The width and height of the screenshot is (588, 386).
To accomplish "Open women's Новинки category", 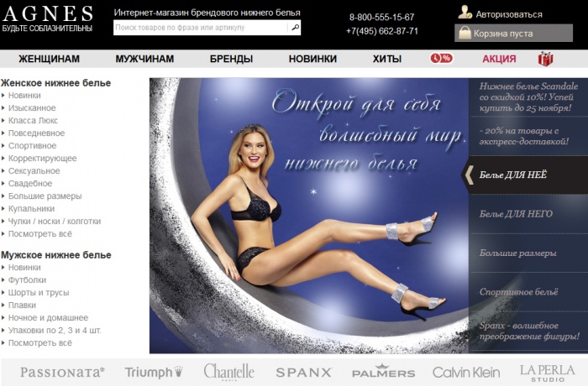I will pyautogui.click(x=24, y=96).
